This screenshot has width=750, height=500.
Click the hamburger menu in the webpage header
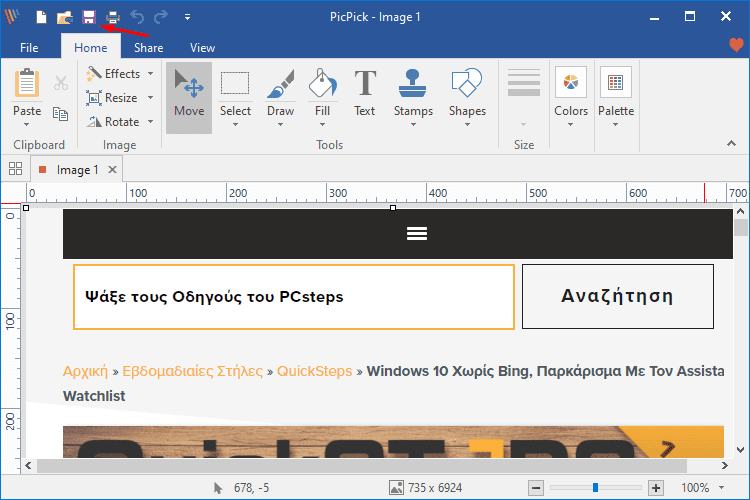pyautogui.click(x=417, y=233)
